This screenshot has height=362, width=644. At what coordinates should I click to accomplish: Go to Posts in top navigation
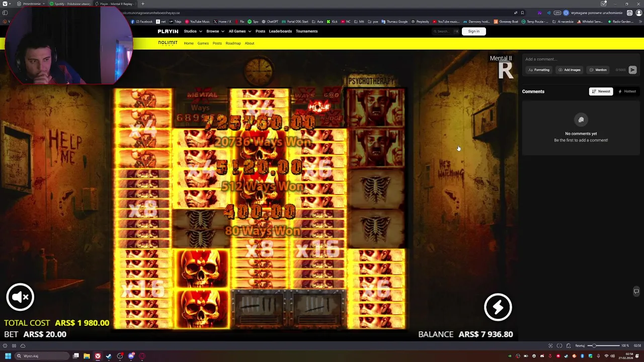[260, 31]
